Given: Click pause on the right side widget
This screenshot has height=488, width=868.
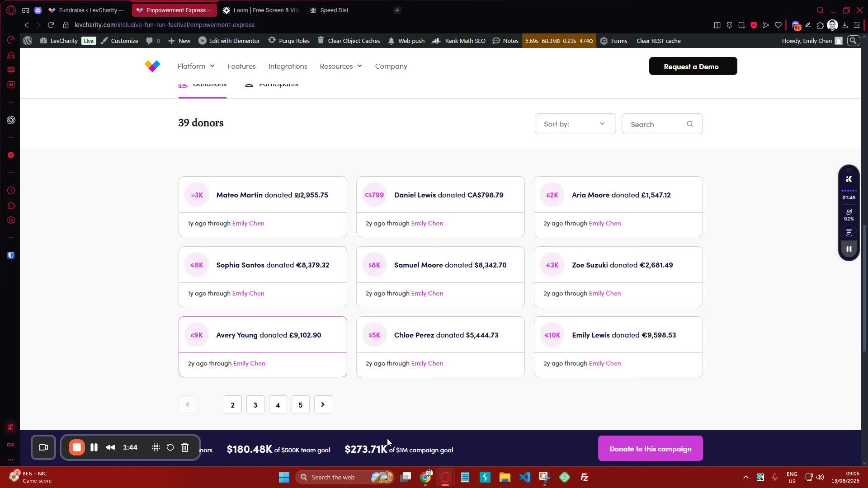Looking at the screenshot, I should click(x=849, y=249).
